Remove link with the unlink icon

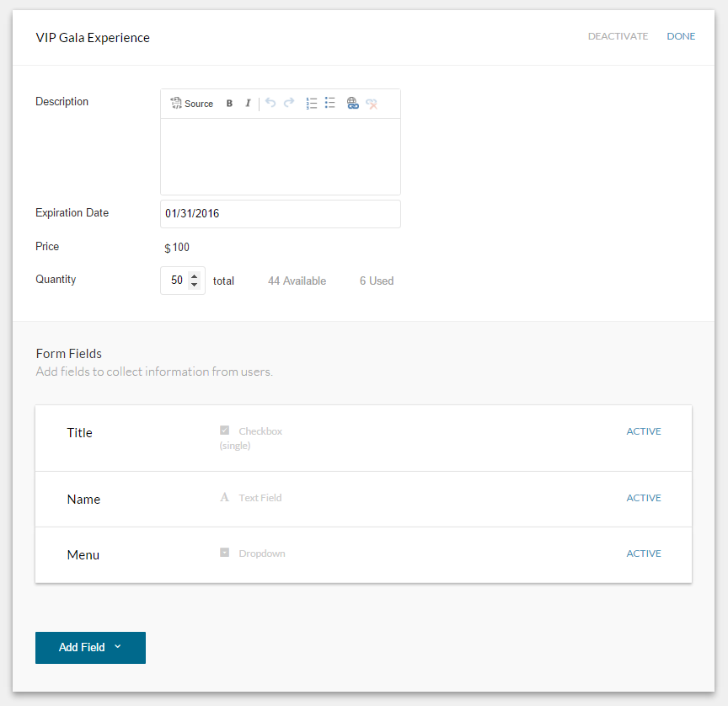tap(372, 103)
